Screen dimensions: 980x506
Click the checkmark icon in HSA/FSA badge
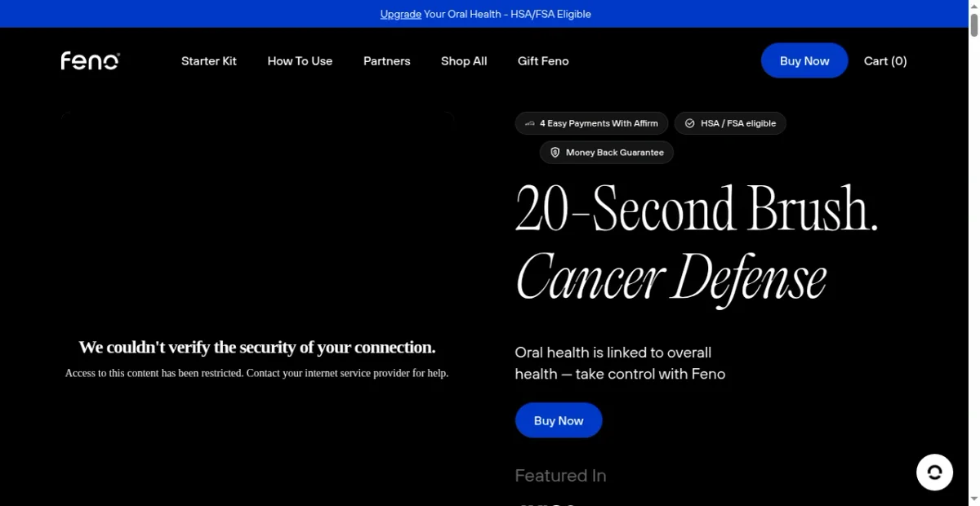click(689, 123)
